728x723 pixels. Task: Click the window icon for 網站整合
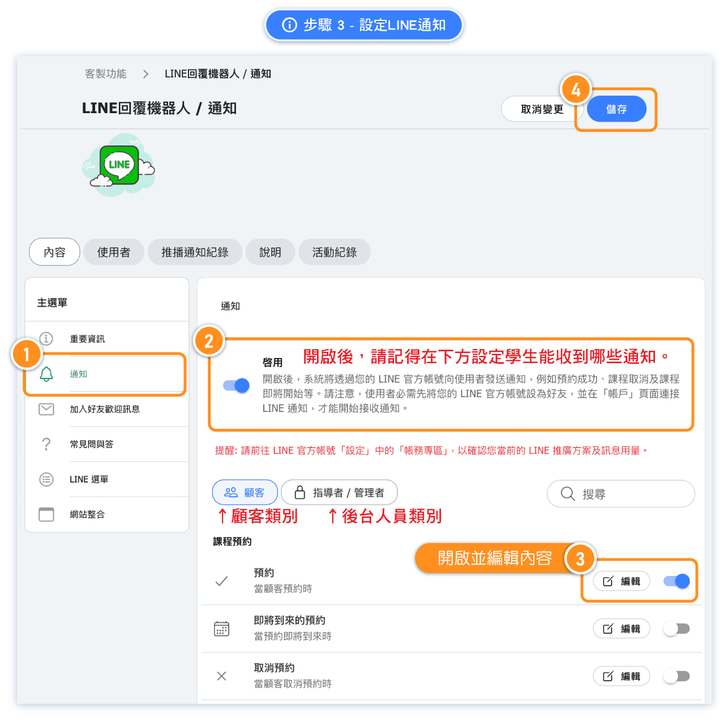click(x=46, y=514)
